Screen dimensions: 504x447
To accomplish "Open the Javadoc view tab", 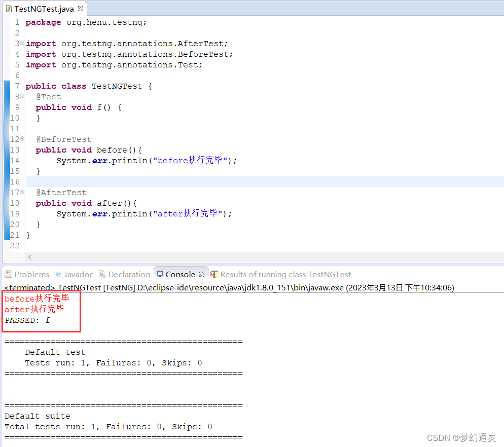I will coord(74,275).
